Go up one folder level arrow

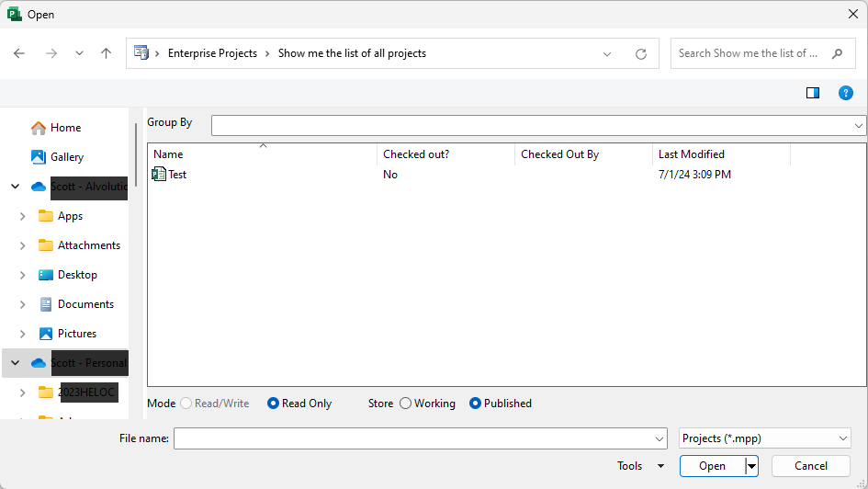[106, 53]
